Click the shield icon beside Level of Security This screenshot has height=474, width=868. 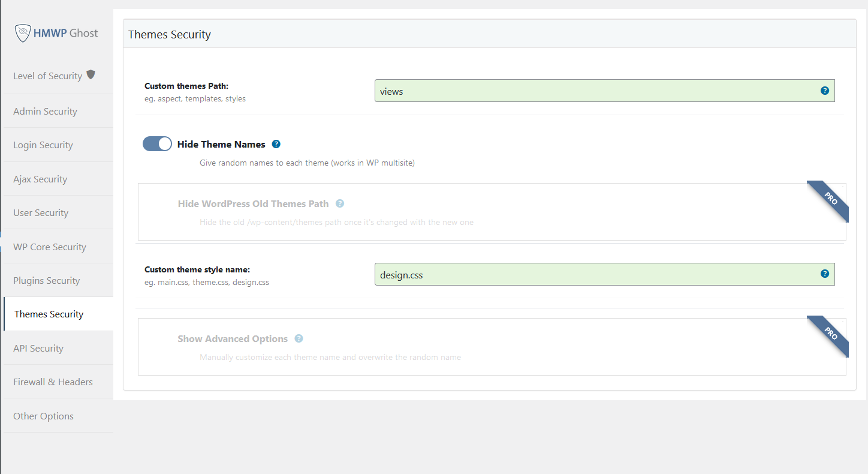[x=91, y=74]
